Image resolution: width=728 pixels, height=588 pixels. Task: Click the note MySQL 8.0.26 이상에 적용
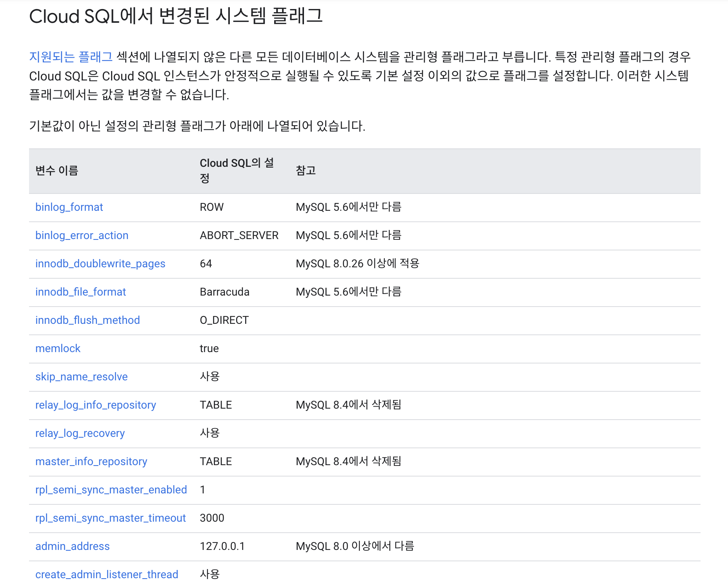pos(358,264)
